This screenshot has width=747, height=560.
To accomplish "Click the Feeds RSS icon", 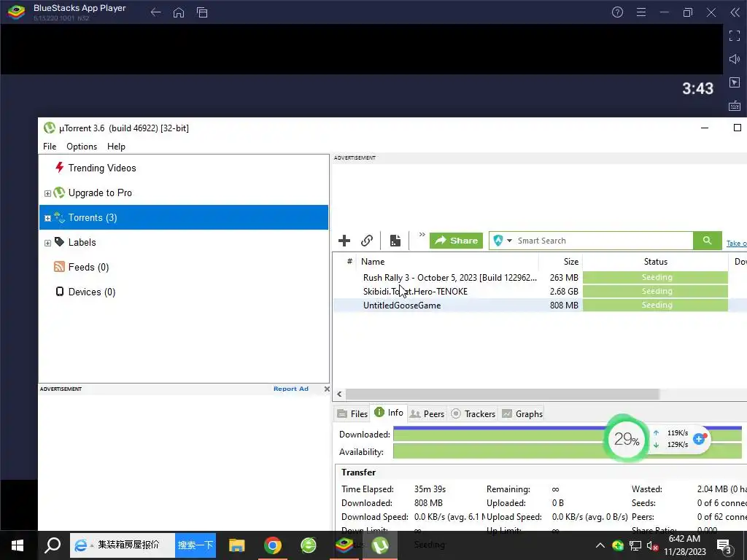I will [x=59, y=267].
